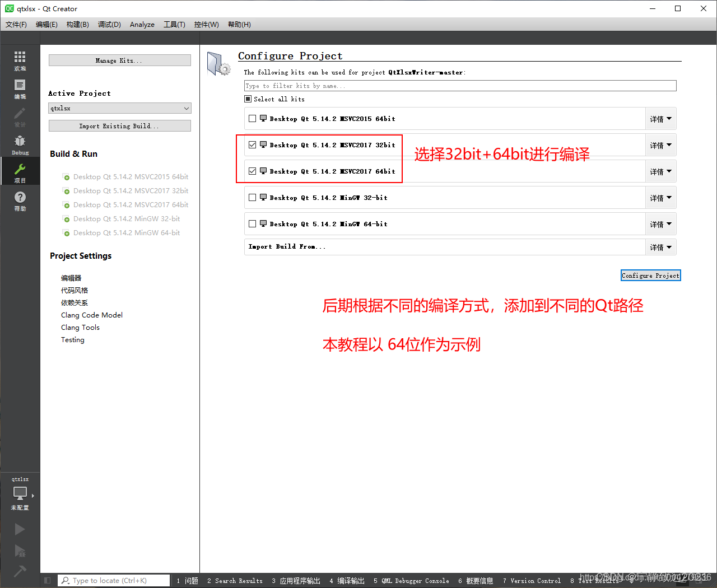This screenshot has height=588, width=717.
Task: Open Manage Kits settings
Action: coord(119,60)
